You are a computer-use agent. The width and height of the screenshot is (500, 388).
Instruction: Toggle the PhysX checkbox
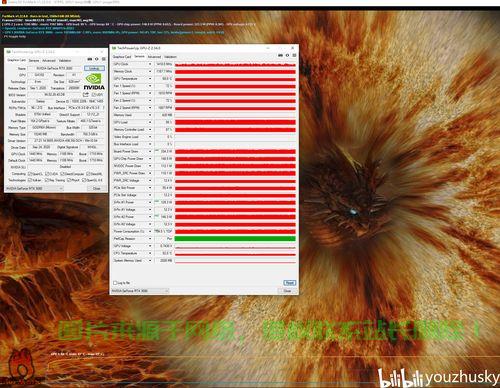[68, 180]
